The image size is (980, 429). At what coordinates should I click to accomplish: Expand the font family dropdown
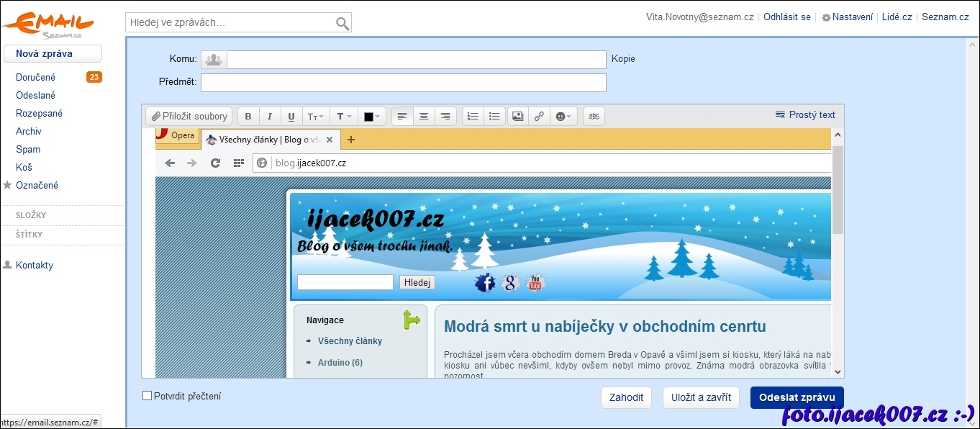[x=345, y=117]
